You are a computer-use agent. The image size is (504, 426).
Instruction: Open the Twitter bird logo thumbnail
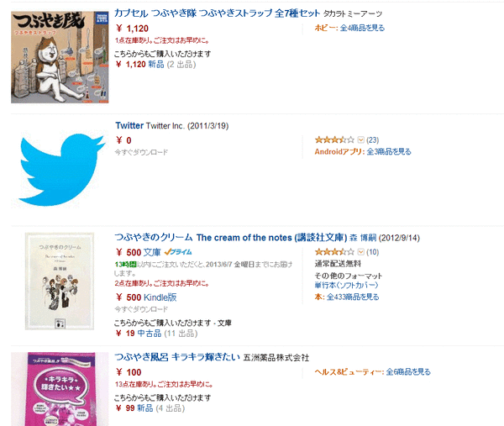60,170
